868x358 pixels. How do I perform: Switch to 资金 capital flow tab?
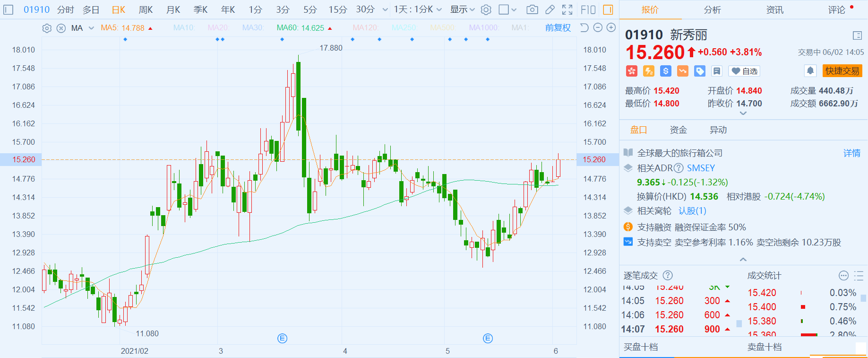[679, 130]
